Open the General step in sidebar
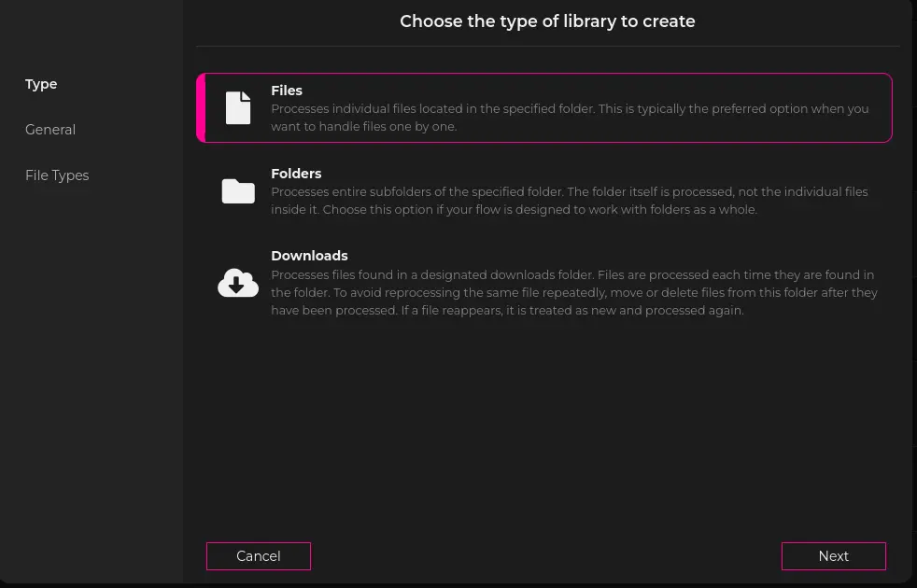 (50, 130)
